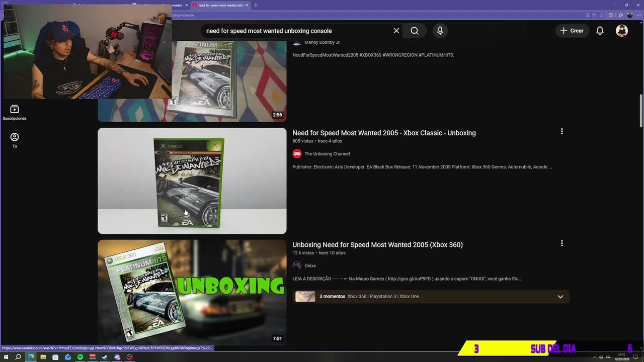644x362 pixels.
Task: Open Outlook from the taskbar
Action: [68, 357]
